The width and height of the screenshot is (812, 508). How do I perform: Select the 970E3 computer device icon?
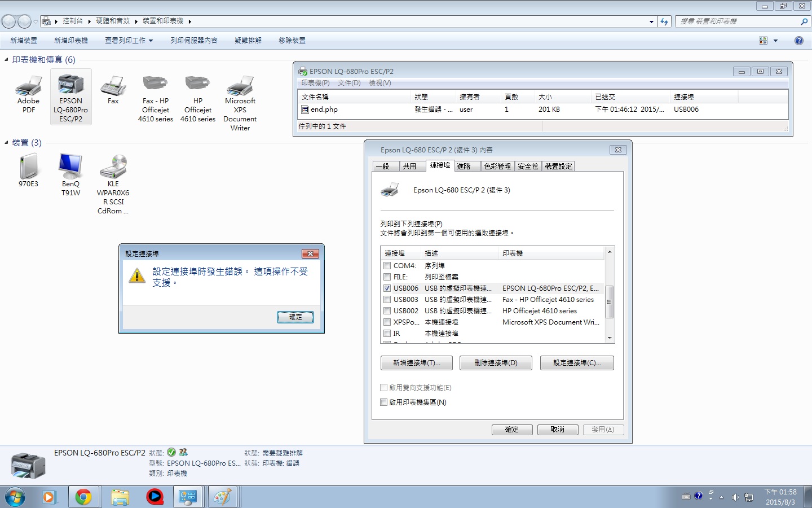[28, 167]
